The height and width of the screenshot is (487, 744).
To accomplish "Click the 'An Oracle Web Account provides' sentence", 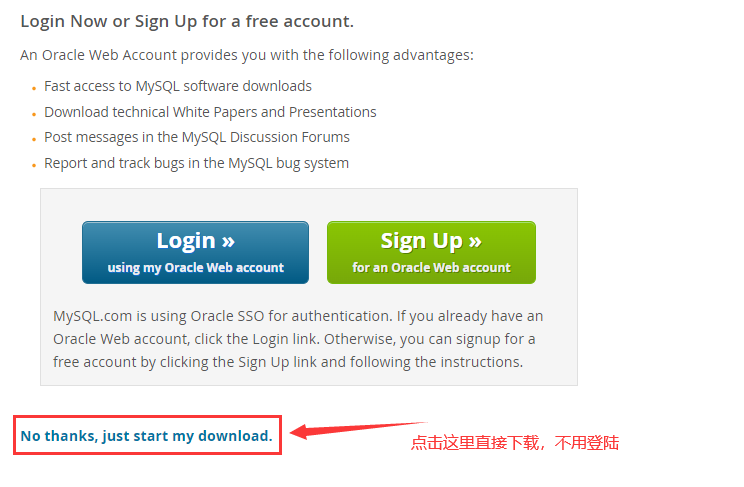I will click(x=247, y=55).
